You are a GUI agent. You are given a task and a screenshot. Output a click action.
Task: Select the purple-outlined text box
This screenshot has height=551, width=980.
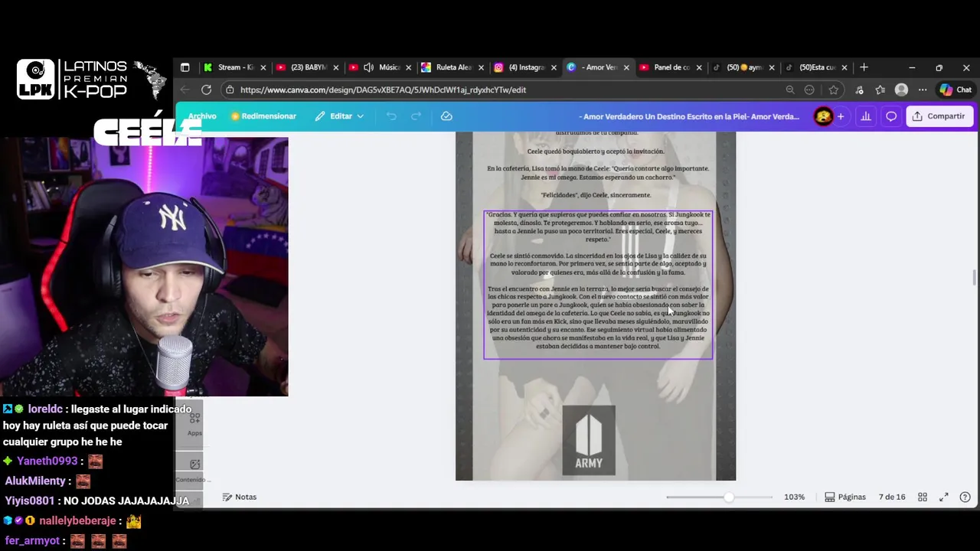pos(598,285)
